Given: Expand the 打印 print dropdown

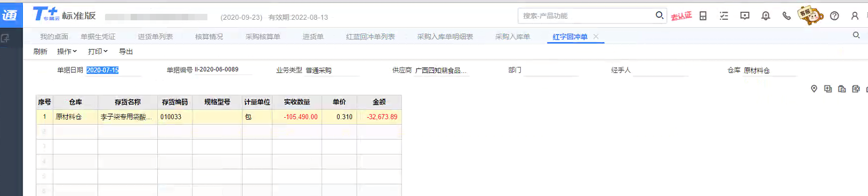Looking at the screenshot, I should pos(98,52).
